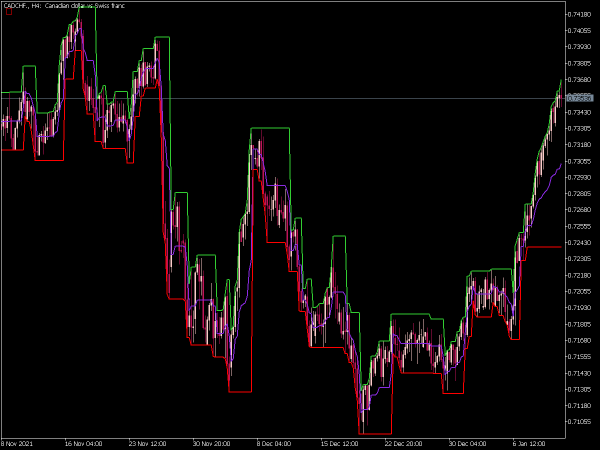The image size is (600, 450).
Task: Select the 30 Dec 04:00 date marker
Action: click(468, 444)
